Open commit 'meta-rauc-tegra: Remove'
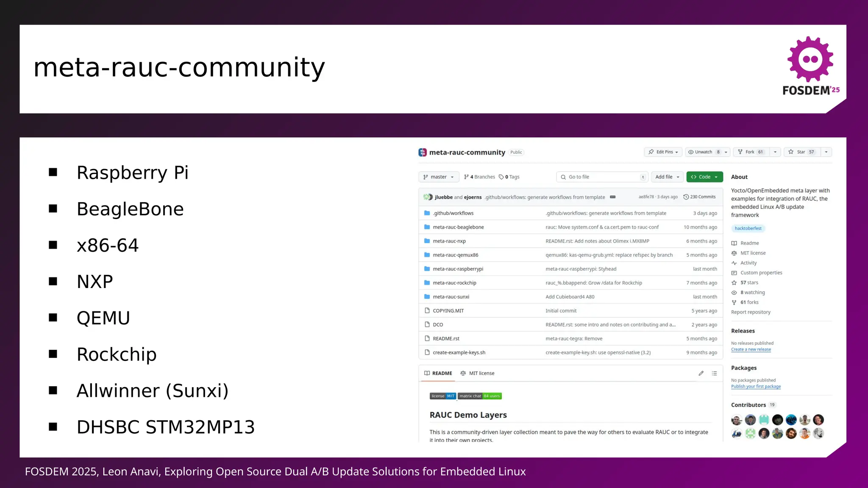 574,339
